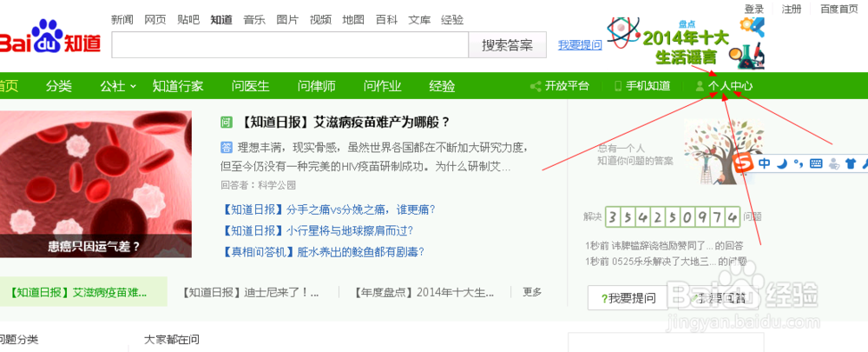Viewport: 868px width, 352px height.
Task: Go to 百度首页 link
Action: pos(839,9)
